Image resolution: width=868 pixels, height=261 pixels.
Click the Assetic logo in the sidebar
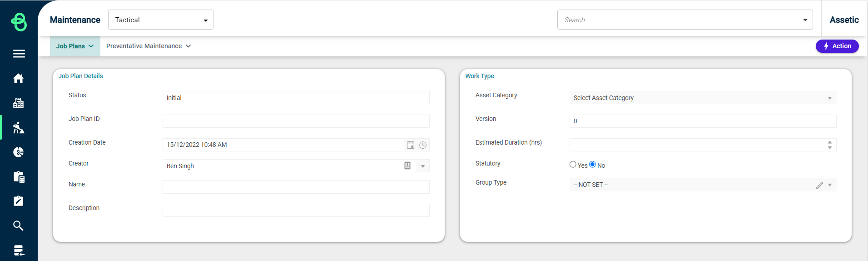click(x=19, y=21)
